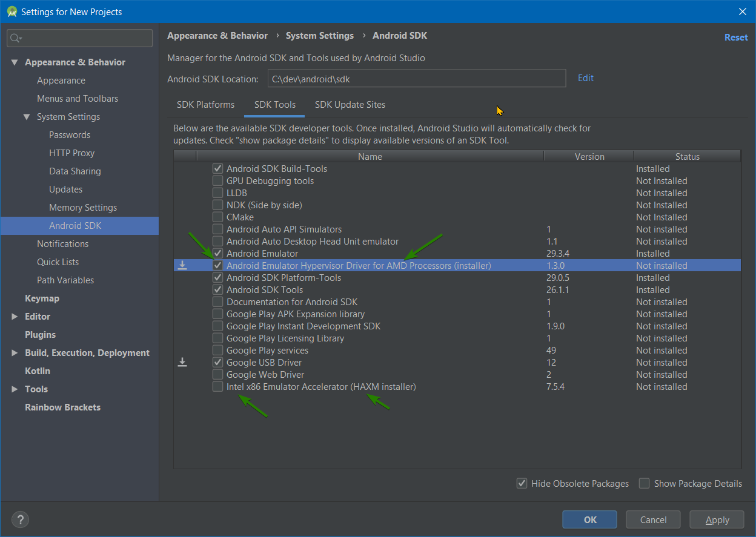Enable Show Package Details checkbox

(645, 483)
